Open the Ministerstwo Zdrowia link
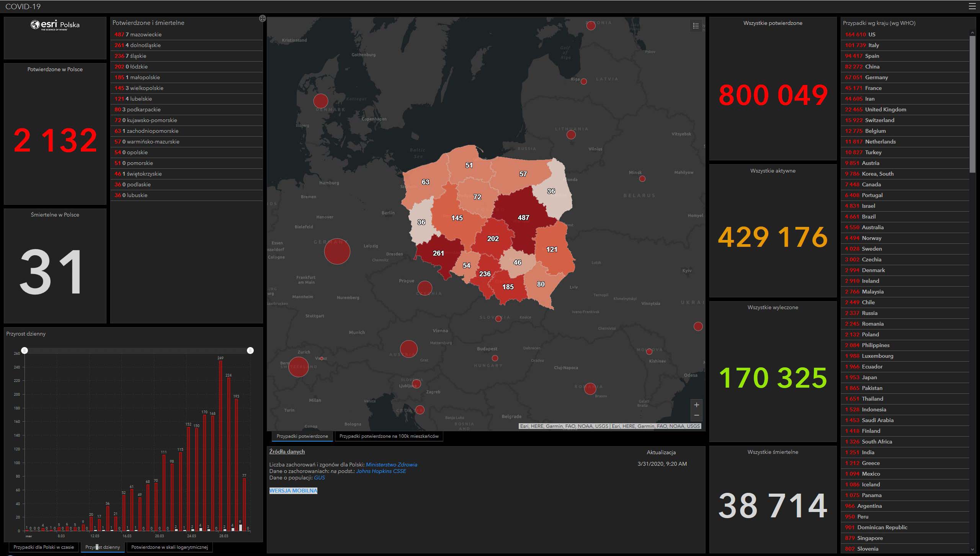This screenshot has width=980, height=556. pos(391,465)
